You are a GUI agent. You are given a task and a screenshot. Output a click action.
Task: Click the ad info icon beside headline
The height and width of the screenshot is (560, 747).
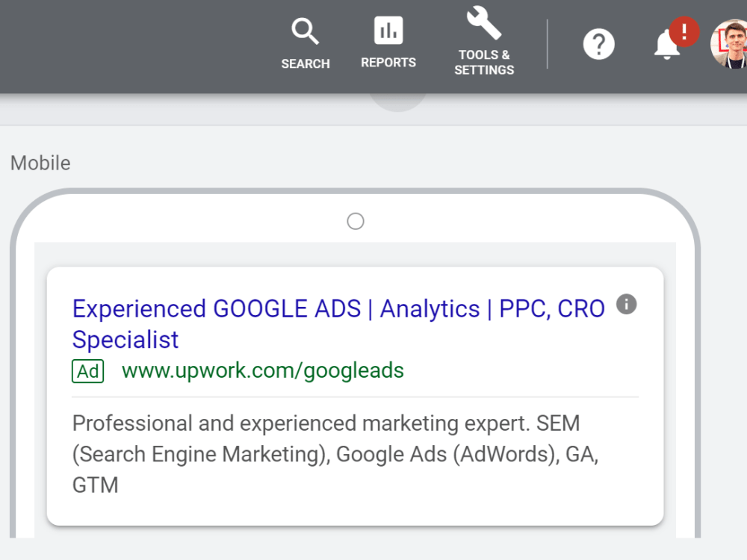(x=626, y=304)
